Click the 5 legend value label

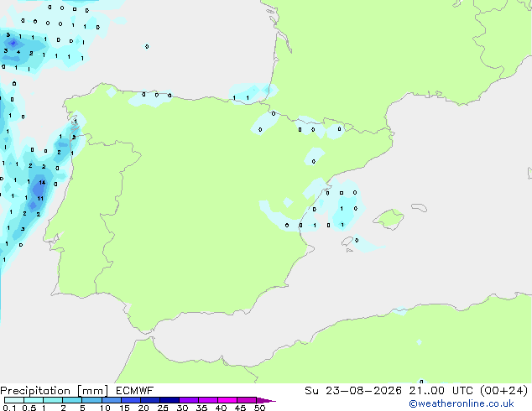pyautogui.click(x=82, y=408)
